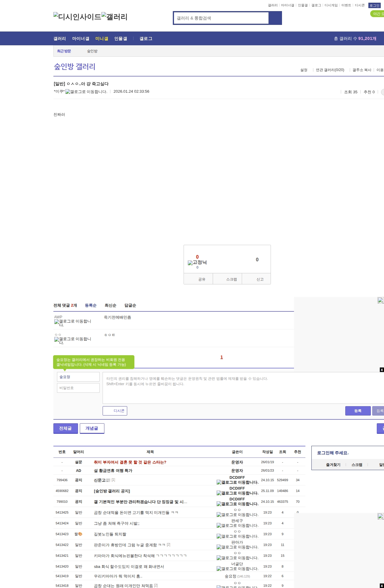Click the 비밀번호 password field
Image resolution: width=384 pixels, height=588 pixels.
[x=78, y=388]
